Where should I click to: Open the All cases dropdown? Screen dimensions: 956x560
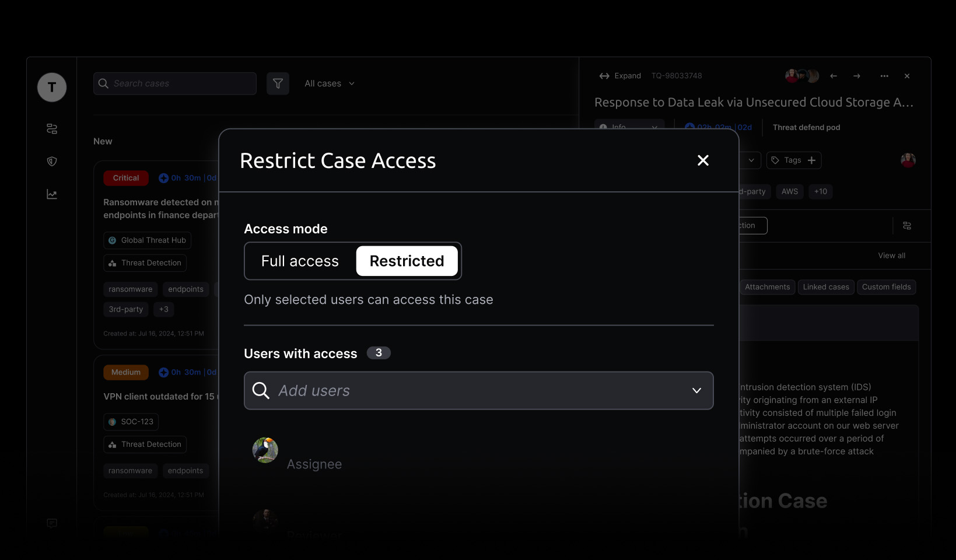(330, 83)
